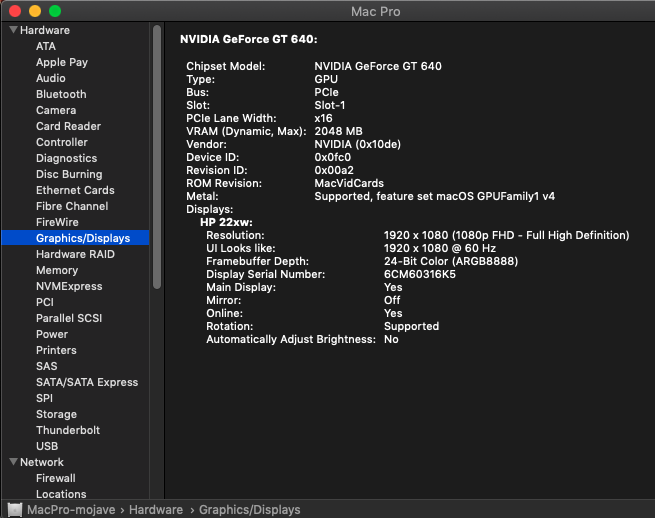Select SATA/SATA Express item

coord(87,382)
